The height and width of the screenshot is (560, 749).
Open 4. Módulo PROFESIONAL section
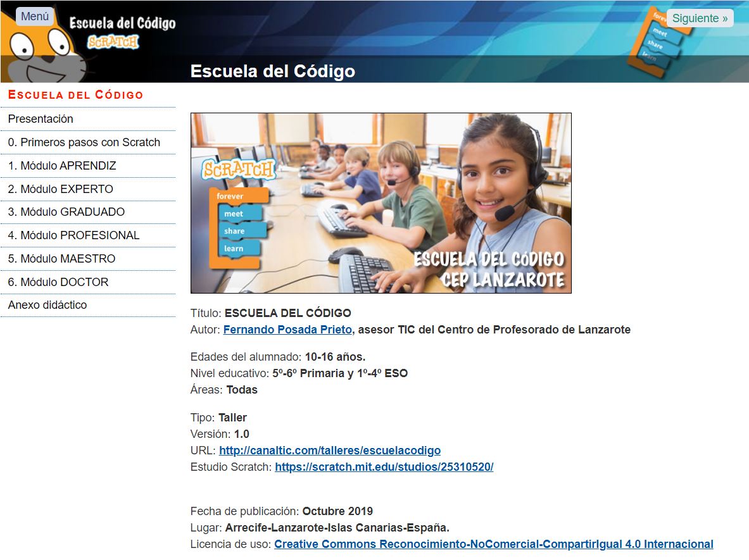73,235
